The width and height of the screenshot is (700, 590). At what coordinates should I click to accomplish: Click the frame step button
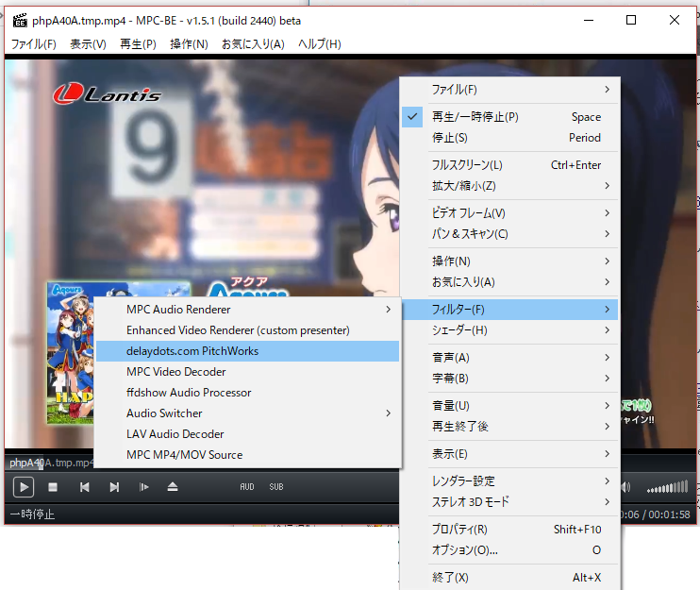point(143,487)
